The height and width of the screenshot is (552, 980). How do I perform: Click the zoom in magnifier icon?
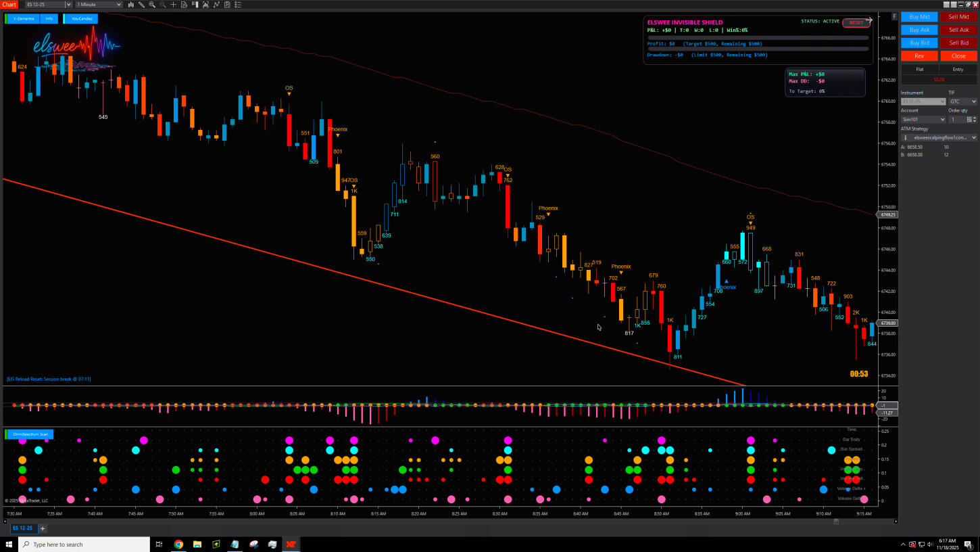(152, 5)
